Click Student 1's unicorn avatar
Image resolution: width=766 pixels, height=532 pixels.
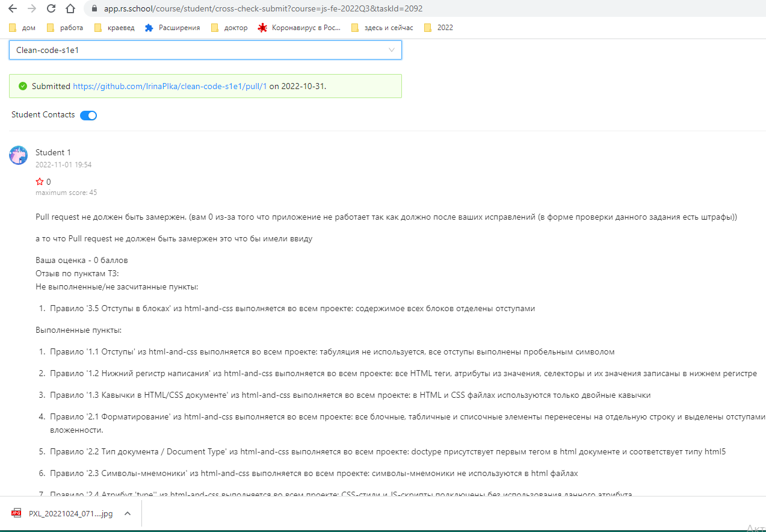tap(18, 155)
